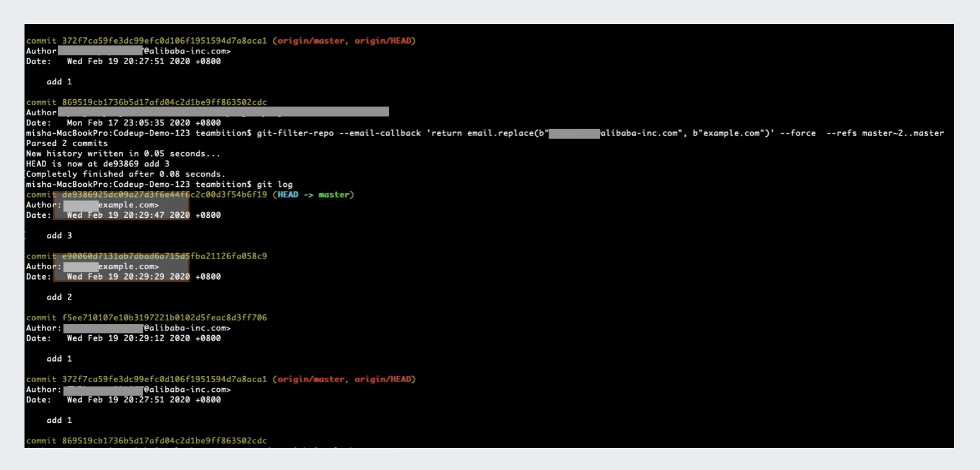Screen dimensions: 980x470
Task: Click 'Parsed 2 commits' output line
Action: 67,144
